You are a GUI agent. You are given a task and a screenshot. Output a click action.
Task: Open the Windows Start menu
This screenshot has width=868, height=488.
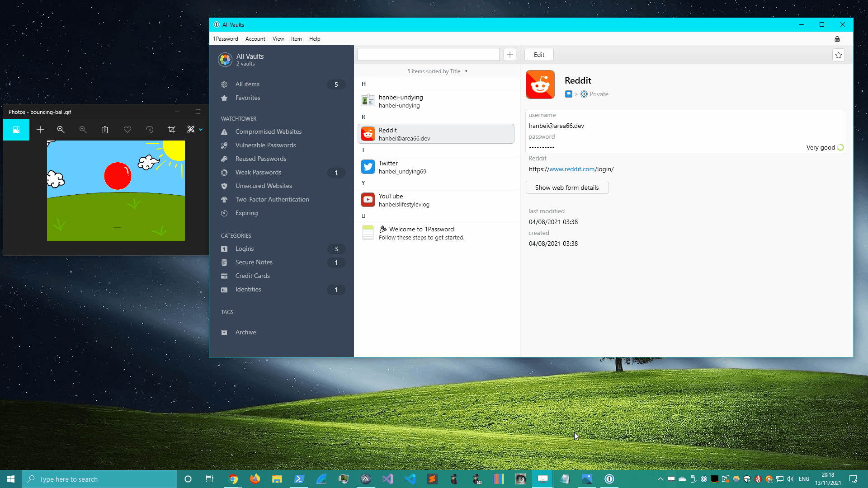11,479
